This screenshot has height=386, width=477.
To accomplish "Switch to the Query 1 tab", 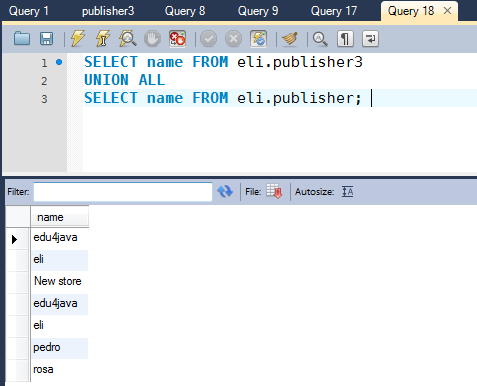I will pyautogui.click(x=29, y=11).
